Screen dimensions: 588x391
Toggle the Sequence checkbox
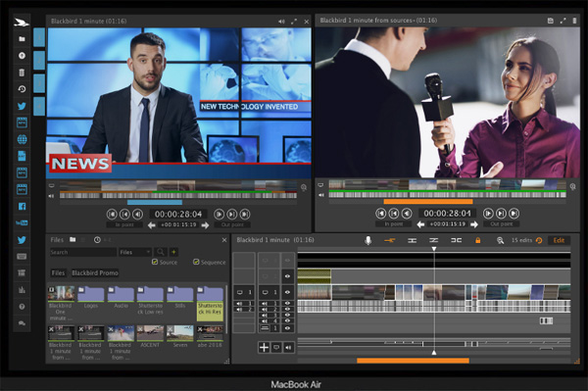[196, 262]
